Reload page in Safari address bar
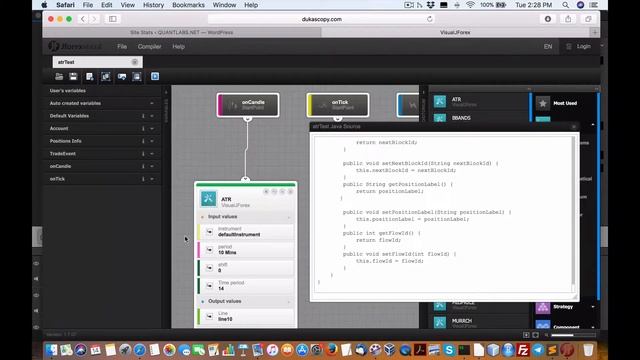This screenshot has height=360, width=640. 429,19
